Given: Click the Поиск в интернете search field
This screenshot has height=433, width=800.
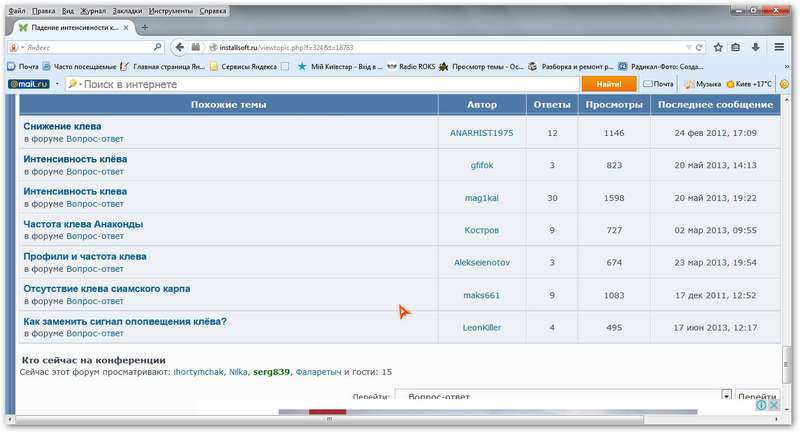Looking at the screenshot, I should [323, 84].
